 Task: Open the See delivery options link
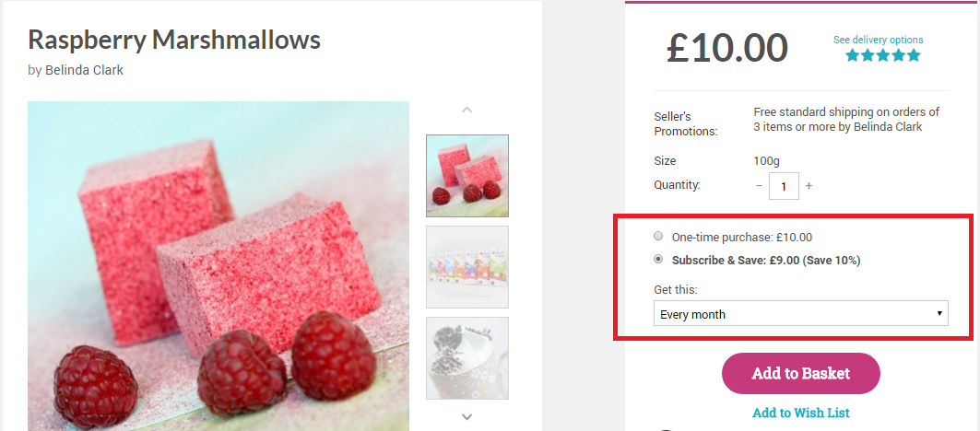[878, 40]
